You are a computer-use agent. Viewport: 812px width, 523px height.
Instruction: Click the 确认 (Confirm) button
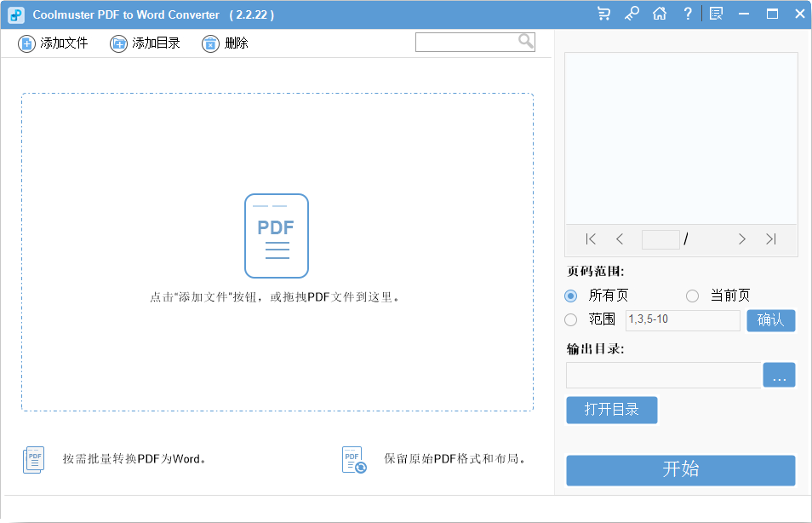pos(770,320)
